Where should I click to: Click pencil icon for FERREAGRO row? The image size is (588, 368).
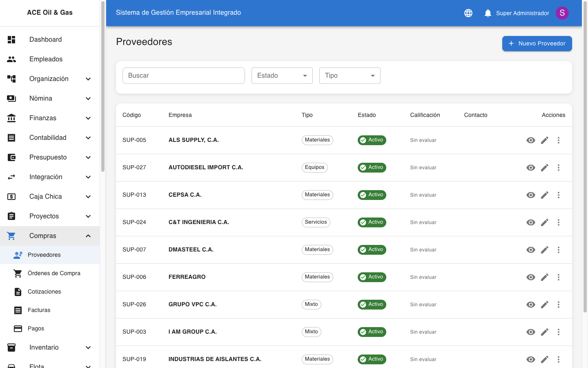coord(545,277)
